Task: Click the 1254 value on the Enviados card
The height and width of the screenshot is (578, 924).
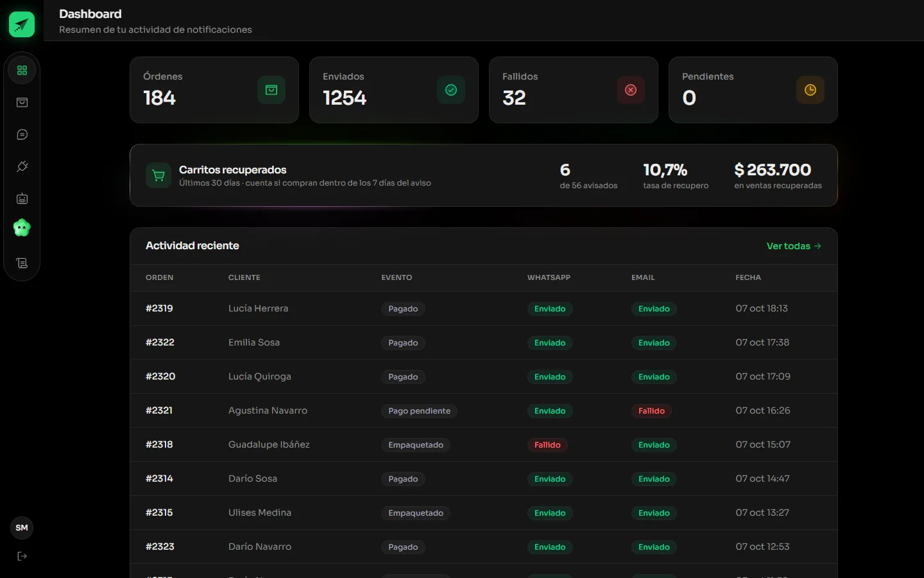Action: click(x=345, y=98)
